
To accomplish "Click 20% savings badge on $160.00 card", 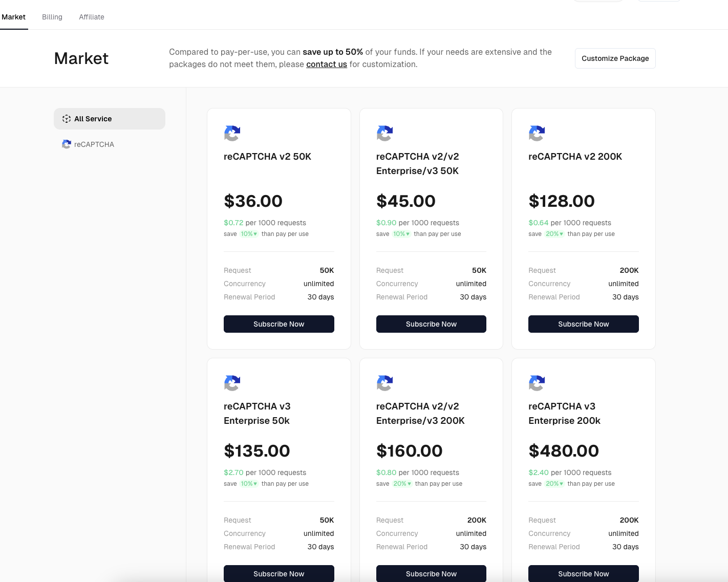I will tap(402, 484).
